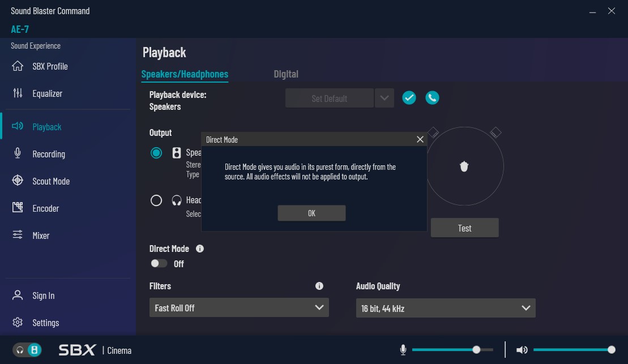This screenshot has width=628, height=364.
Task: Close the Direct Mode dialog
Action: click(420, 139)
